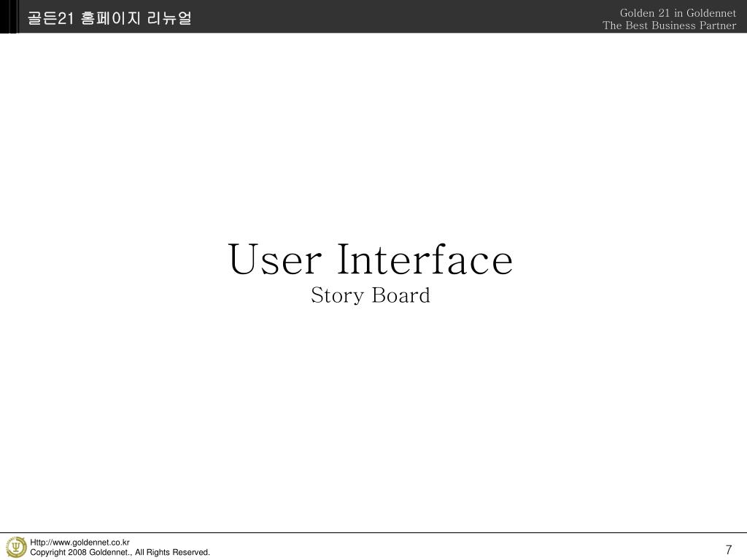Click the page number 7
The width and height of the screenshot is (747, 560).
pos(729,549)
